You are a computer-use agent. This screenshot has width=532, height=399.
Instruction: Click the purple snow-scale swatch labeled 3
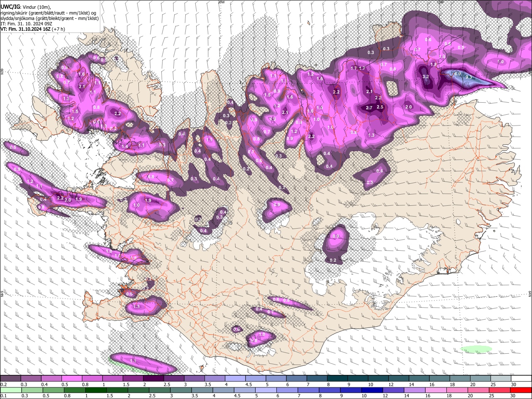click(x=195, y=379)
